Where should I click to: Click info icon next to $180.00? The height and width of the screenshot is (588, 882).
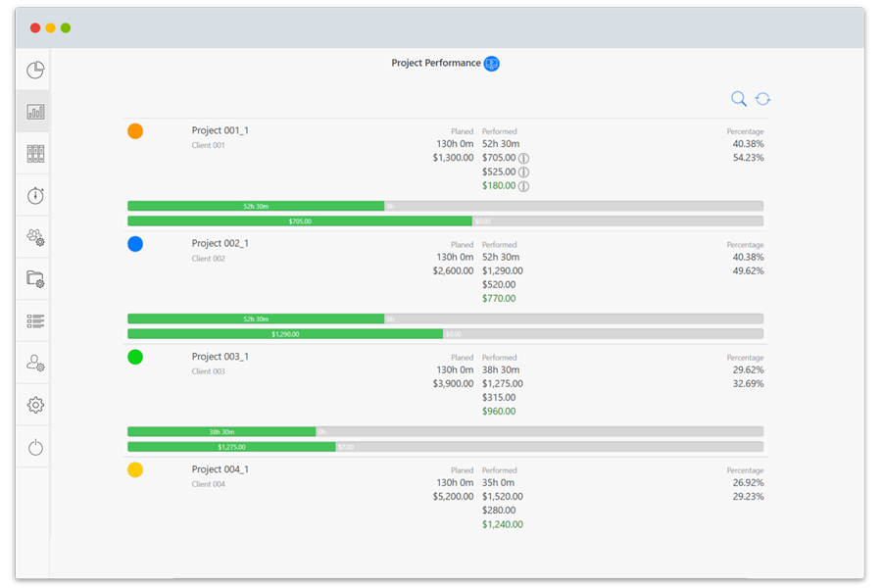point(524,186)
